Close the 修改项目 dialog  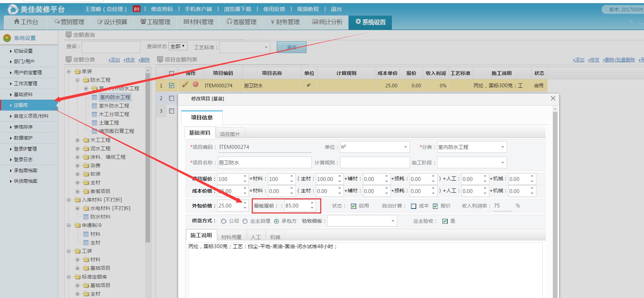pos(553,98)
